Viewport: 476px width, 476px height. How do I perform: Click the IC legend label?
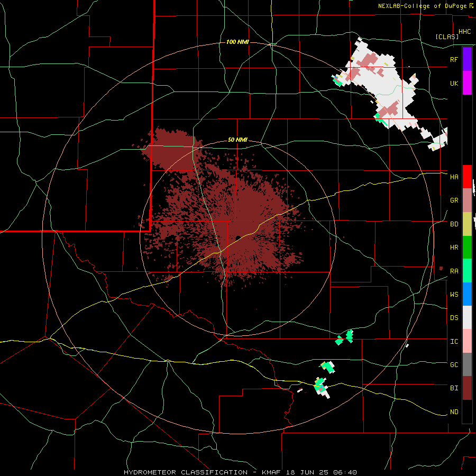454,342
